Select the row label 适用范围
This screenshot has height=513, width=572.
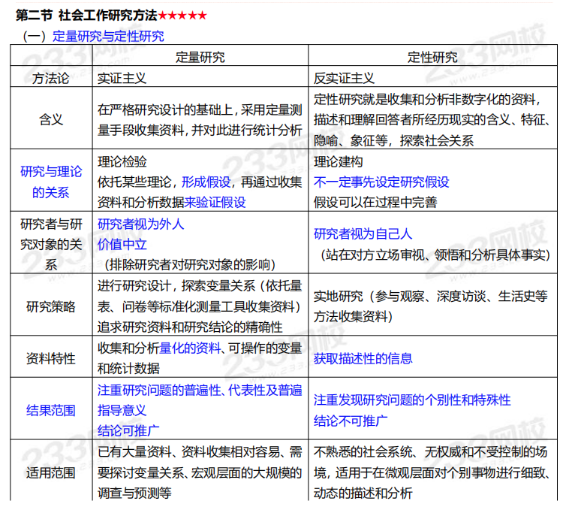[51, 473]
